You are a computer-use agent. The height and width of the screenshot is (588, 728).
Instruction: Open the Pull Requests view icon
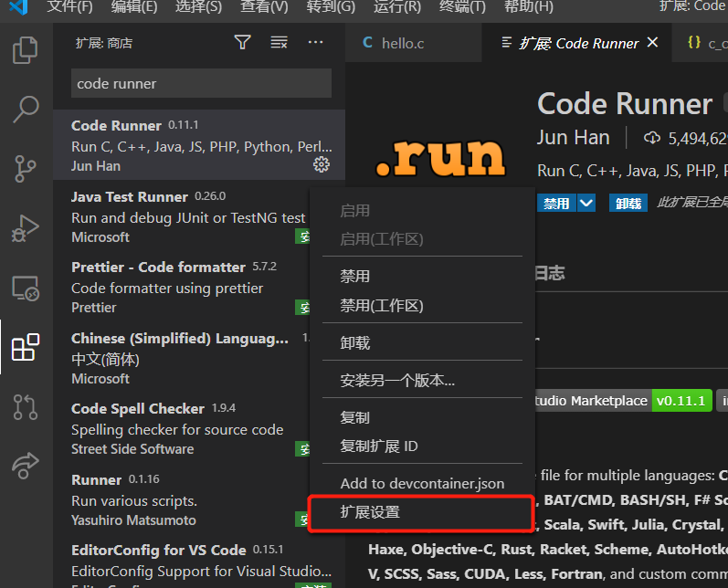26,406
